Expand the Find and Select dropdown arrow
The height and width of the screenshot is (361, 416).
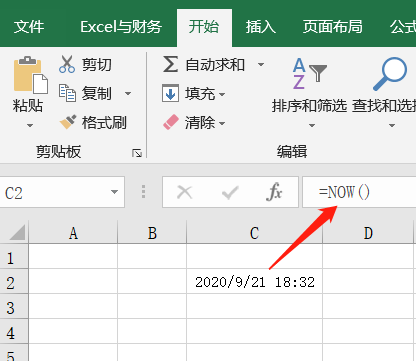pyautogui.click(x=392, y=126)
